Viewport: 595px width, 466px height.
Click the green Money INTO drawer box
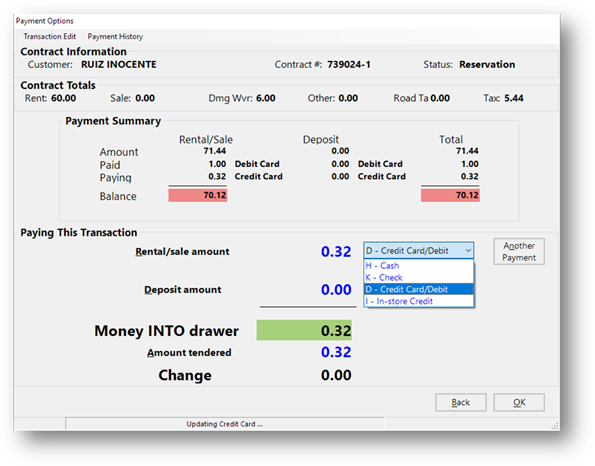[x=304, y=330]
